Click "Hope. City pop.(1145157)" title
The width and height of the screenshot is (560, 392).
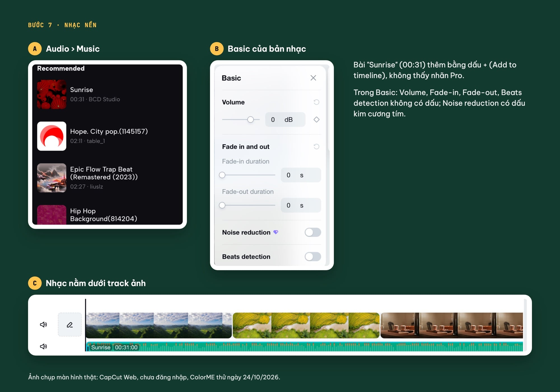(109, 131)
